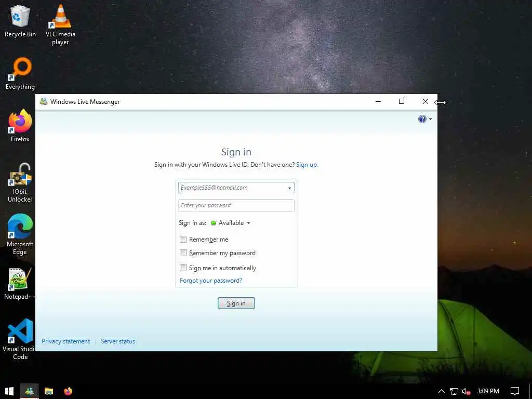532x399 pixels.
Task: Check Remember my password
Action: click(x=183, y=253)
